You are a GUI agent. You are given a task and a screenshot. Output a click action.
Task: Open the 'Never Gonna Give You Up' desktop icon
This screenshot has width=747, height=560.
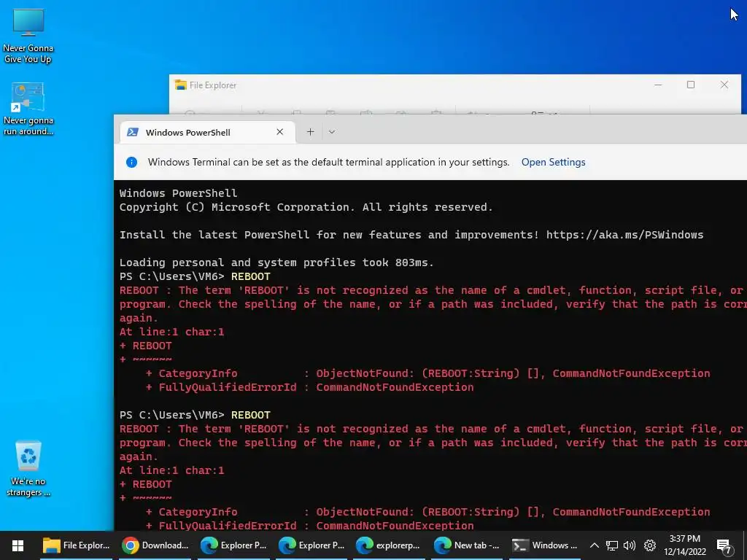(x=28, y=36)
